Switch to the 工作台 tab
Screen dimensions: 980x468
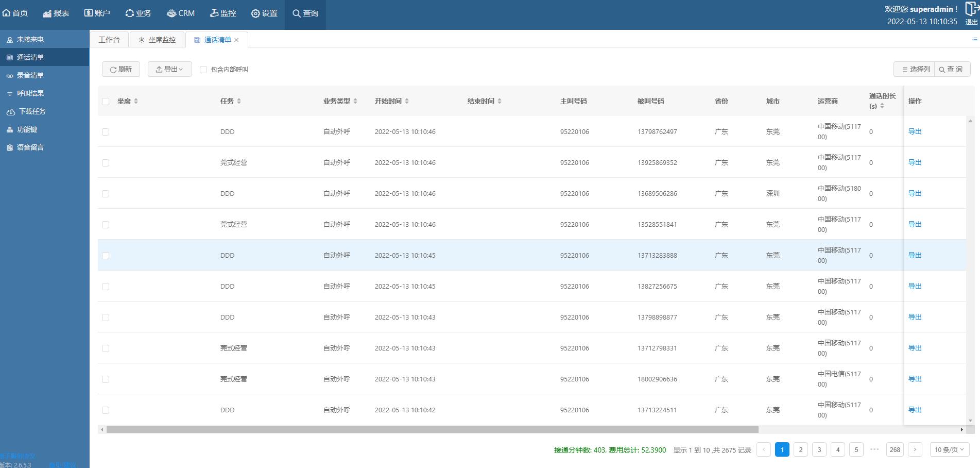tap(109, 40)
